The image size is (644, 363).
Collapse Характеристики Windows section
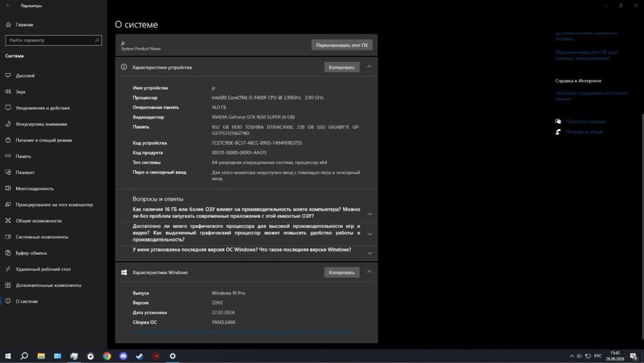(x=369, y=271)
